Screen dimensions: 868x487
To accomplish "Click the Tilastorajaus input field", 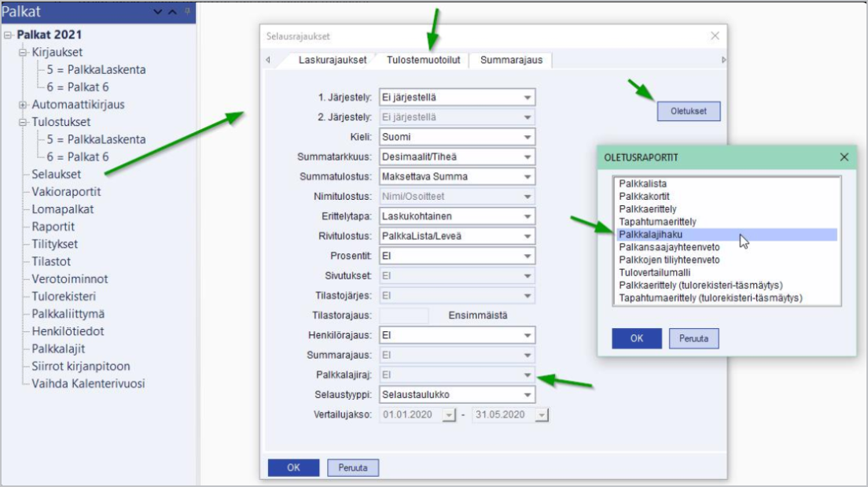I will pos(403,315).
